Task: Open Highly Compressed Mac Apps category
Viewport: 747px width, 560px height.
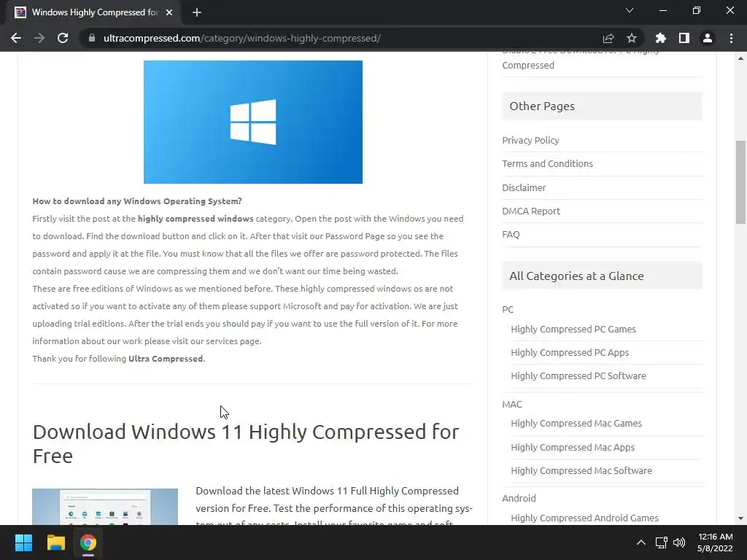Action: tap(573, 447)
